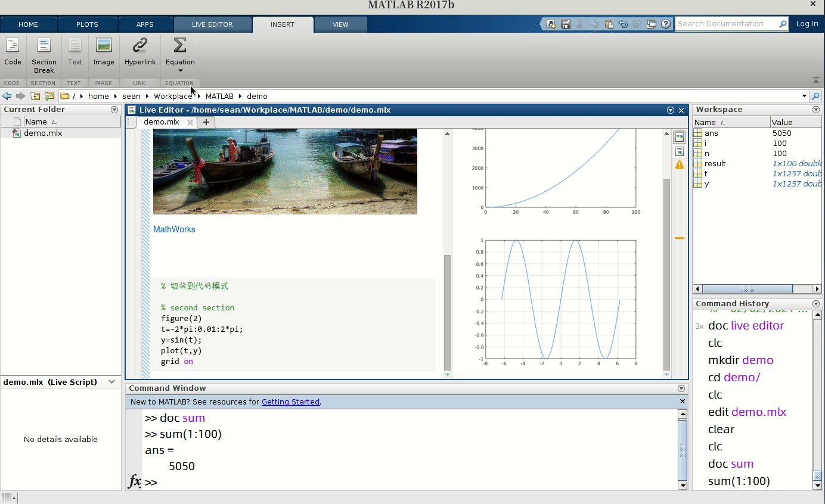Click the orange warning triangle icon
This screenshot has width=825, height=504.
[680, 165]
